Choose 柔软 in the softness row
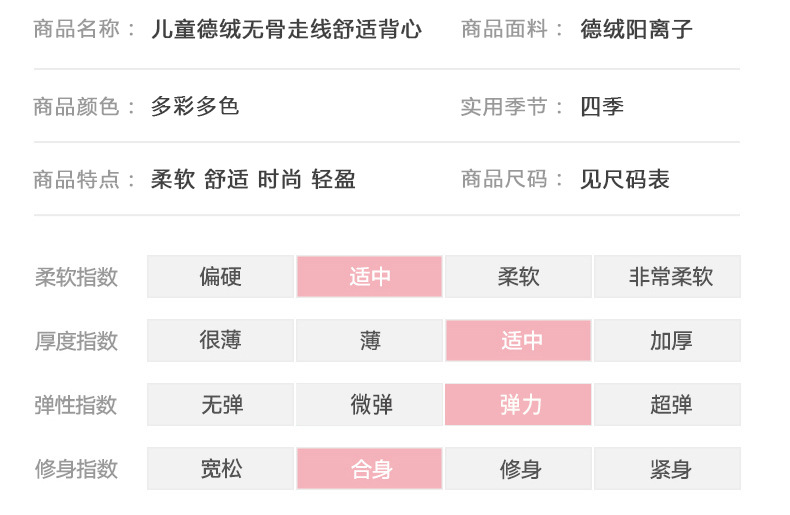Viewport: 790px width, 515px height. tap(518, 277)
